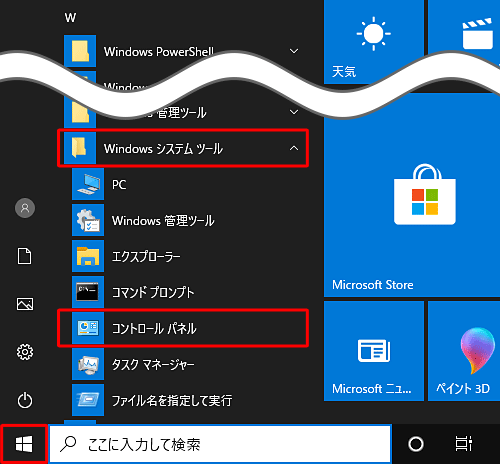Click the user account icon
The width and height of the screenshot is (500, 464).
point(25,208)
